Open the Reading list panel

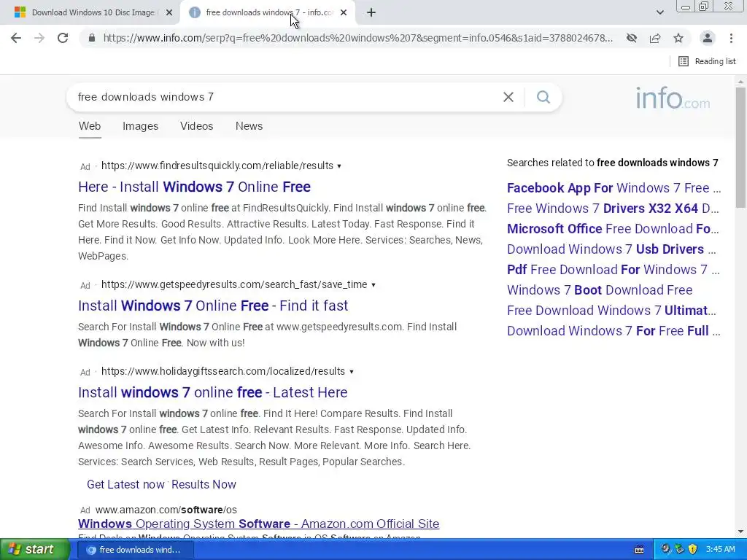pyautogui.click(x=707, y=61)
